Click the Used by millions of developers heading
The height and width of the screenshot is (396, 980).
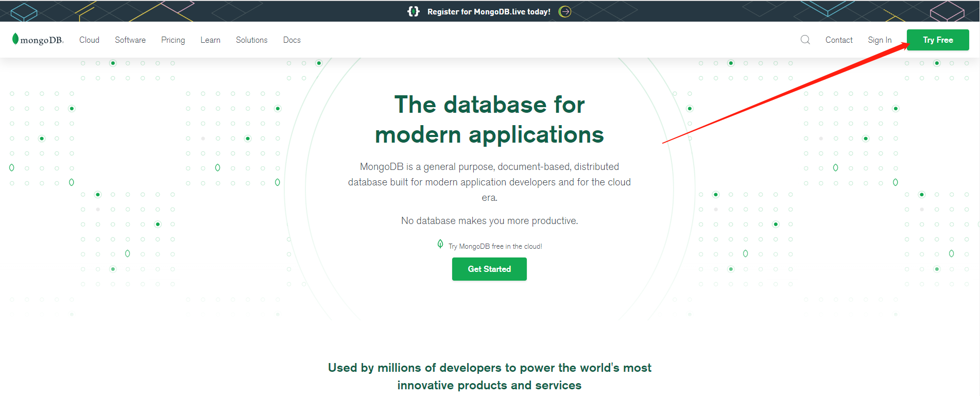490,376
